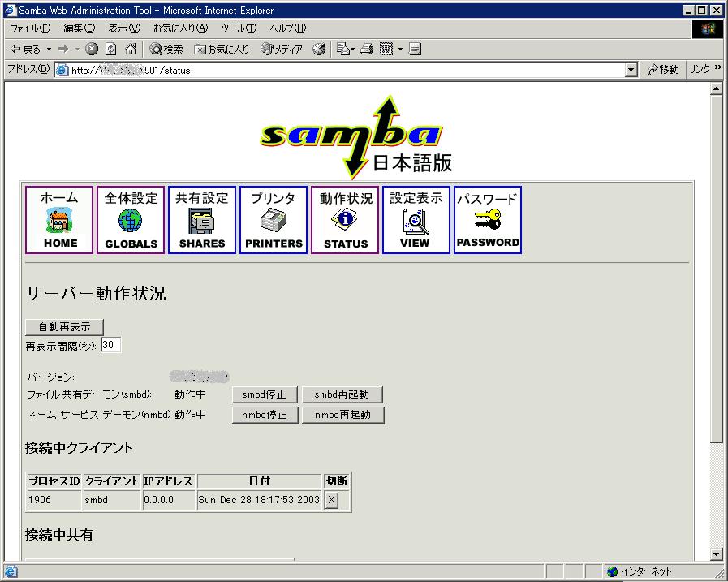
Task: Expand the リンク links bar chevron
Action: [718, 68]
